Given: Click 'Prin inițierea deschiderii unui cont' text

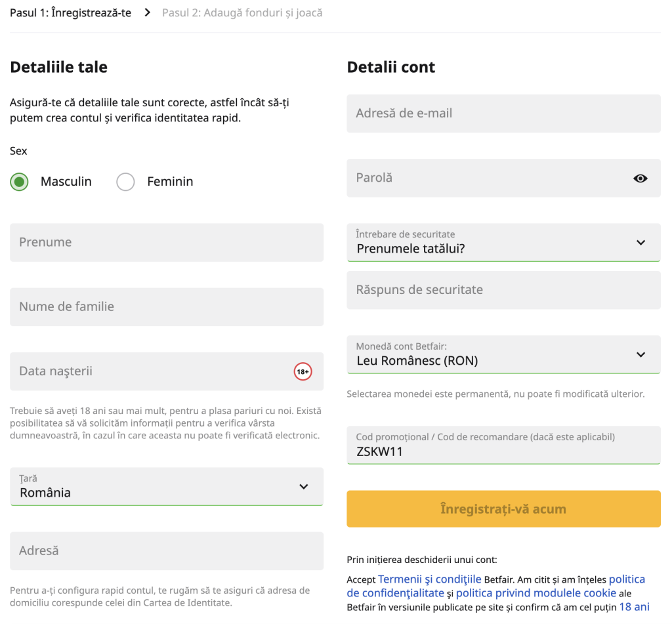Looking at the screenshot, I should 422,560.
